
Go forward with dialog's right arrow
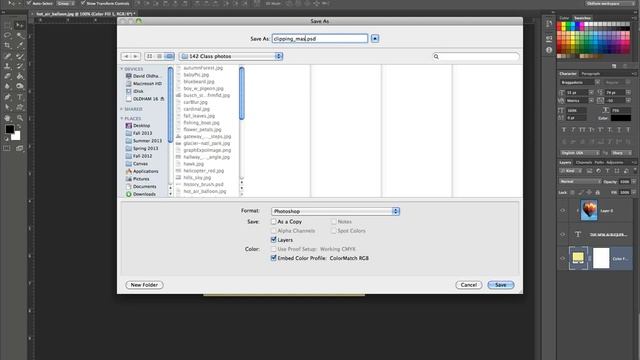point(136,56)
